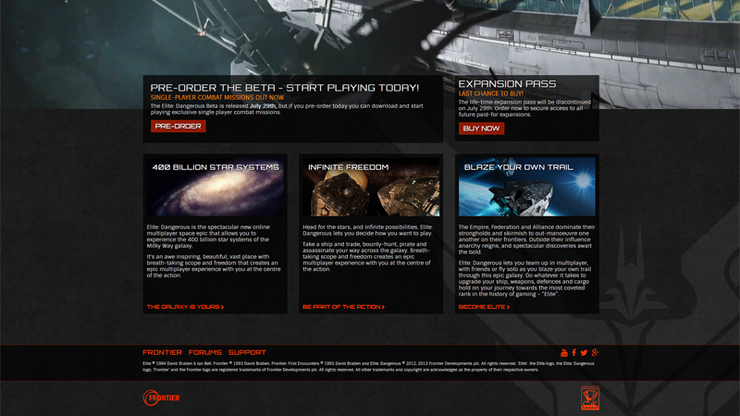Open the Facebook social icon in footer

click(x=574, y=353)
